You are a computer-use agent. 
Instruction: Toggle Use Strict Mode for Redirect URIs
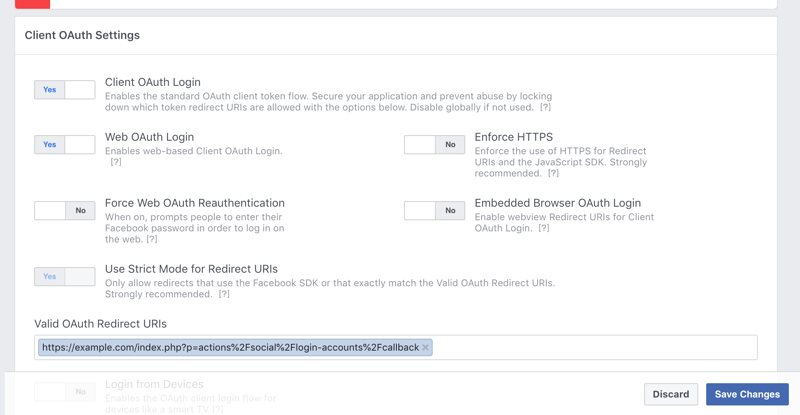64,277
